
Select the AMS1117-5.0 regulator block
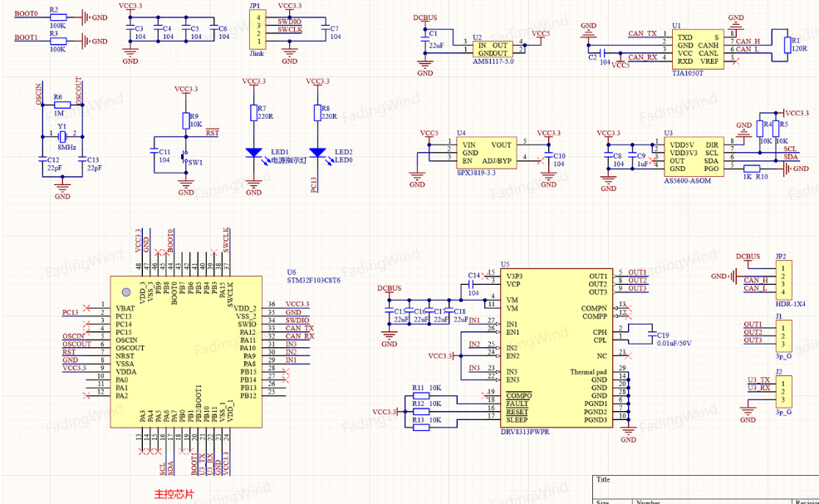(x=493, y=49)
